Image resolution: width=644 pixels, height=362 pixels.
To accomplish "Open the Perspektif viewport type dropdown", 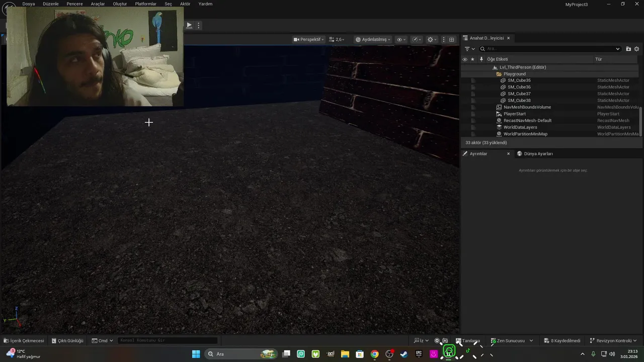I will click(x=309, y=39).
